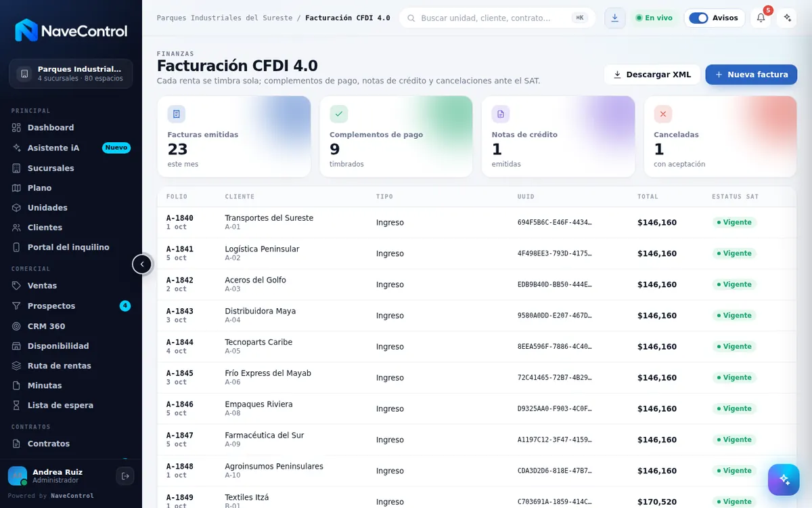Click the $146,160 total for A-1847
Image resolution: width=812 pixels, height=508 pixels.
[657, 440]
